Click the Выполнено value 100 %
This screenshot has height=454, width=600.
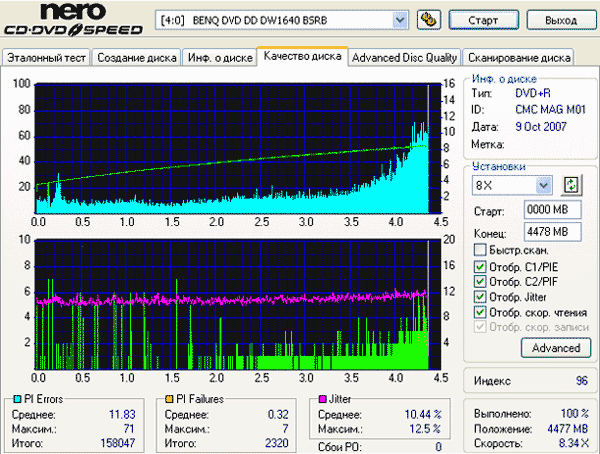[575, 413]
